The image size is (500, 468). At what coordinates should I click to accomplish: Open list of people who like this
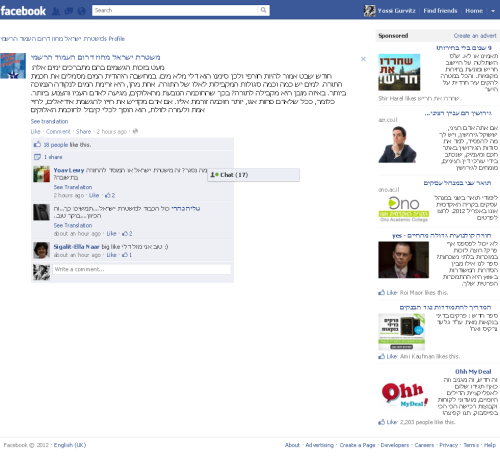56,145
